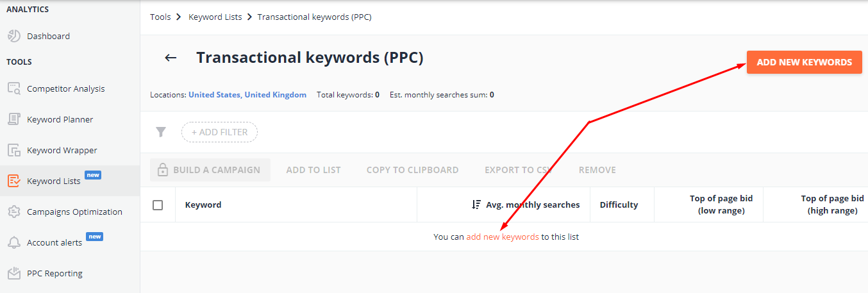This screenshot has height=293, width=868.
Task: Open the Dashboard icon in sidebar
Action: point(14,37)
